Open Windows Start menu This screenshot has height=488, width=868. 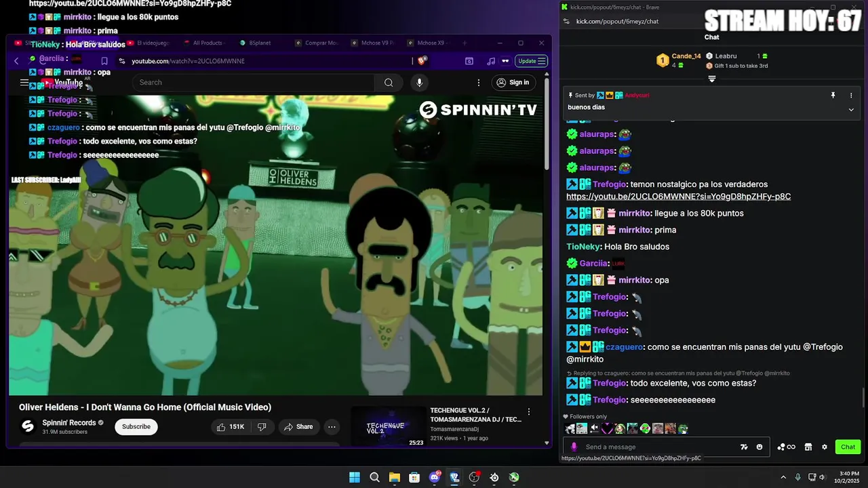tap(355, 477)
